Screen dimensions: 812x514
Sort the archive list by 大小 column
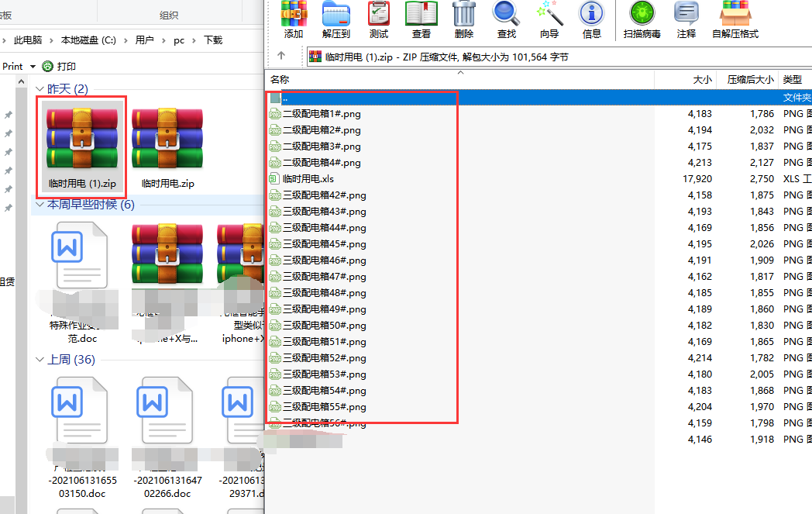pyautogui.click(x=701, y=79)
